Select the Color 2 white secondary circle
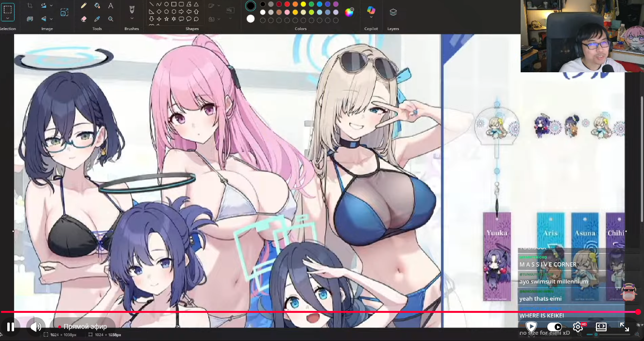The image size is (644, 341). [x=251, y=19]
